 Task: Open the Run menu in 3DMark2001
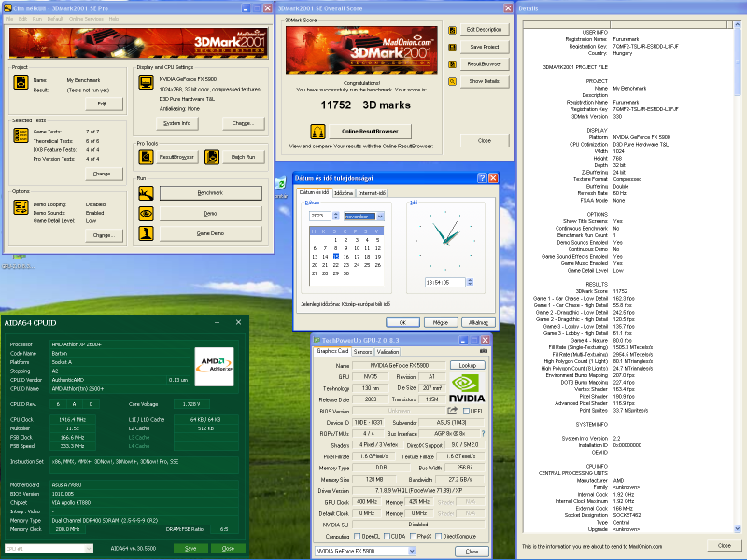pyautogui.click(x=37, y=19)
